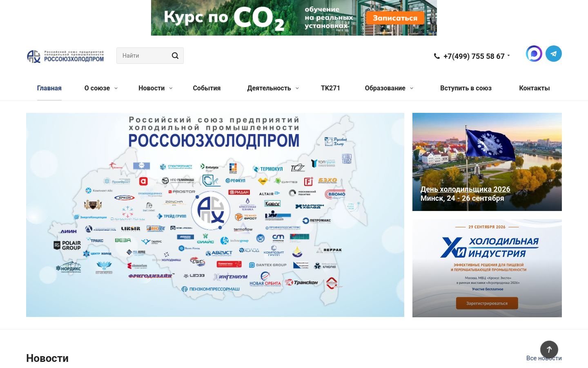This screenshot has height=368, width=588.
Task: Expand the Новости menu chevron
Action: (171, 88)
